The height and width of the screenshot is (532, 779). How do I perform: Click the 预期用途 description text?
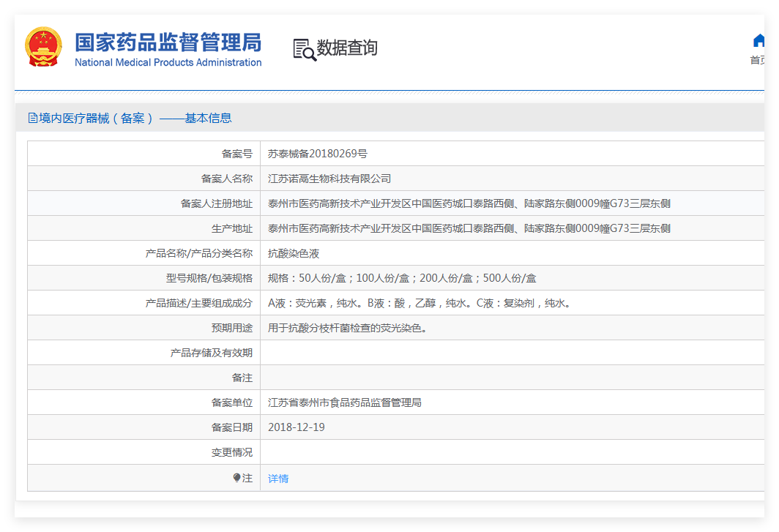[x=347, y=328]
